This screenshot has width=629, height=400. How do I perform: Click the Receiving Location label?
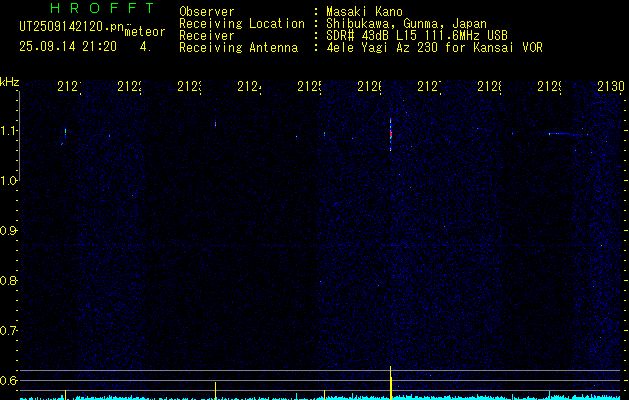242,24
